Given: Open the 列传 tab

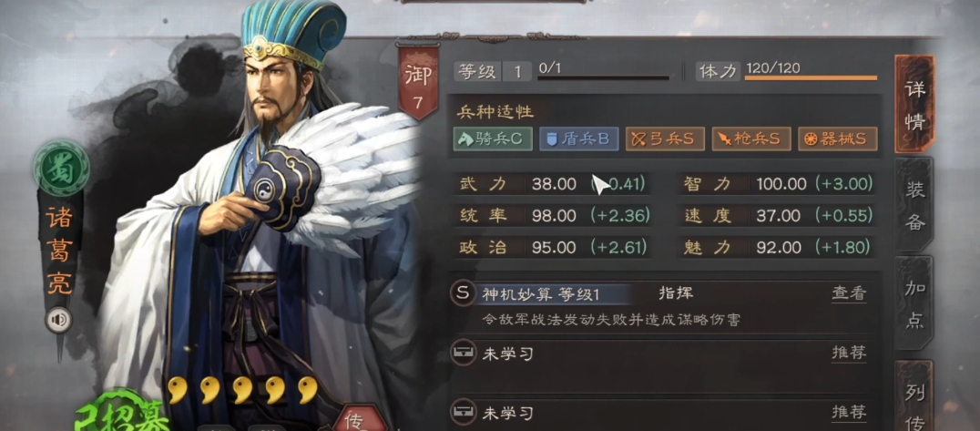Looking at the screenshot, I should (914, 397).
